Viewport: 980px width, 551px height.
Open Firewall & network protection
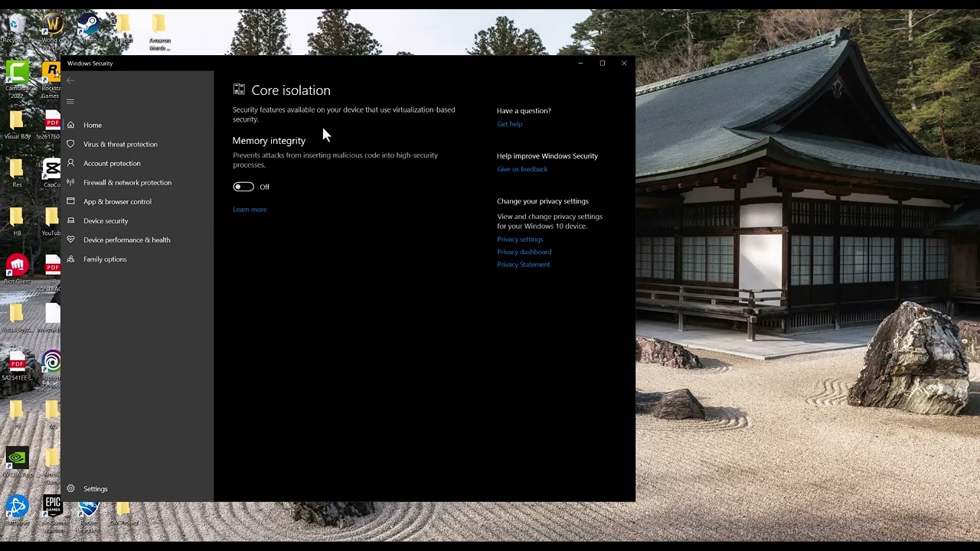(127, 182)
